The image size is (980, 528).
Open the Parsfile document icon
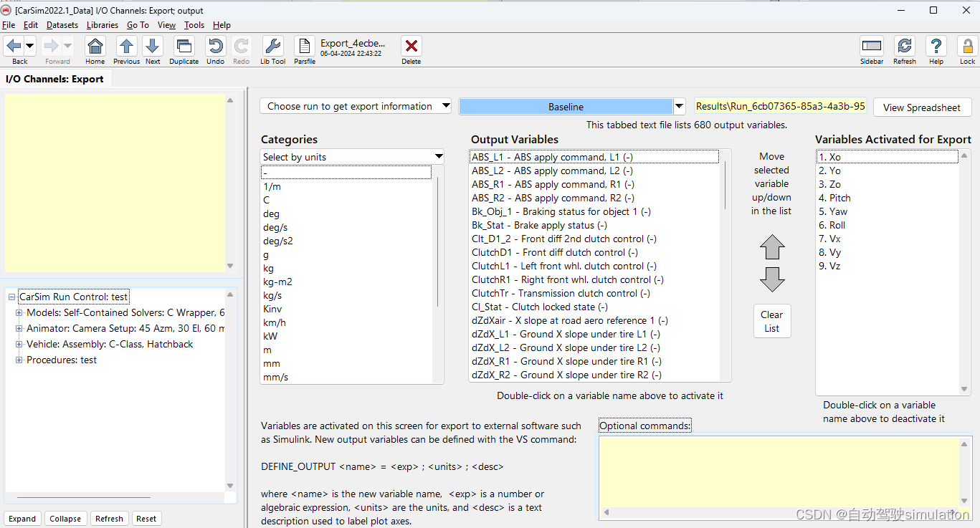pyautogui.click(x=305, y=47)
